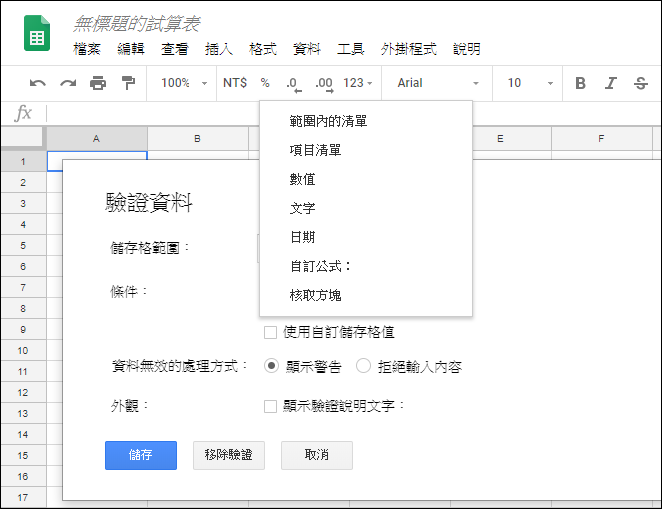Select 日期 criteria option
The image size is (662, 509).
point(366,237)
